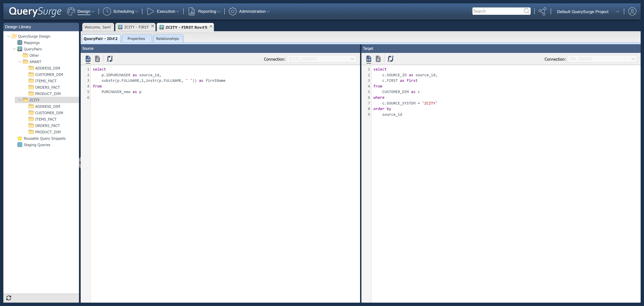This screenshot has width=644, height=306.
Task: Click the search magnifier icon
Action: click(x=526, y=11)
